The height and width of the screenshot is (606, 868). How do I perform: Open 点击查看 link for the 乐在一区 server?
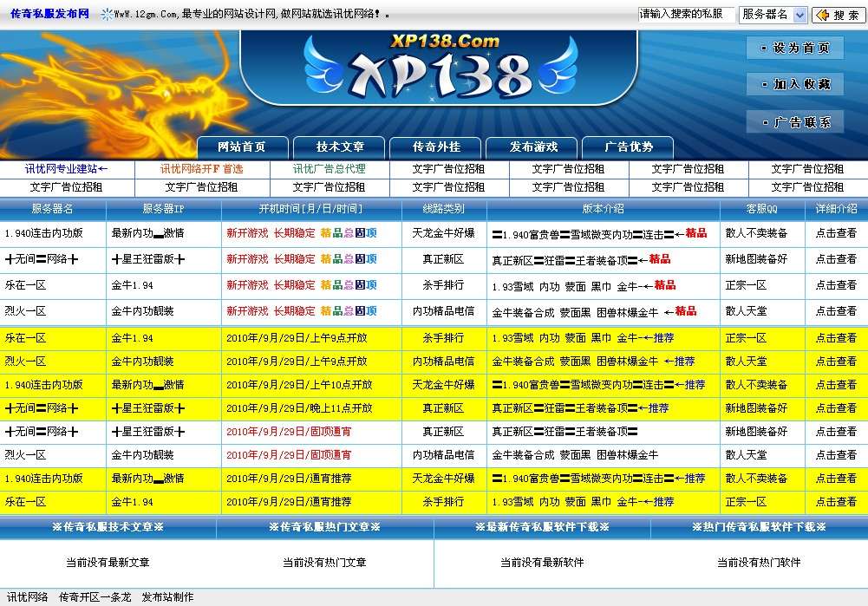837,285
